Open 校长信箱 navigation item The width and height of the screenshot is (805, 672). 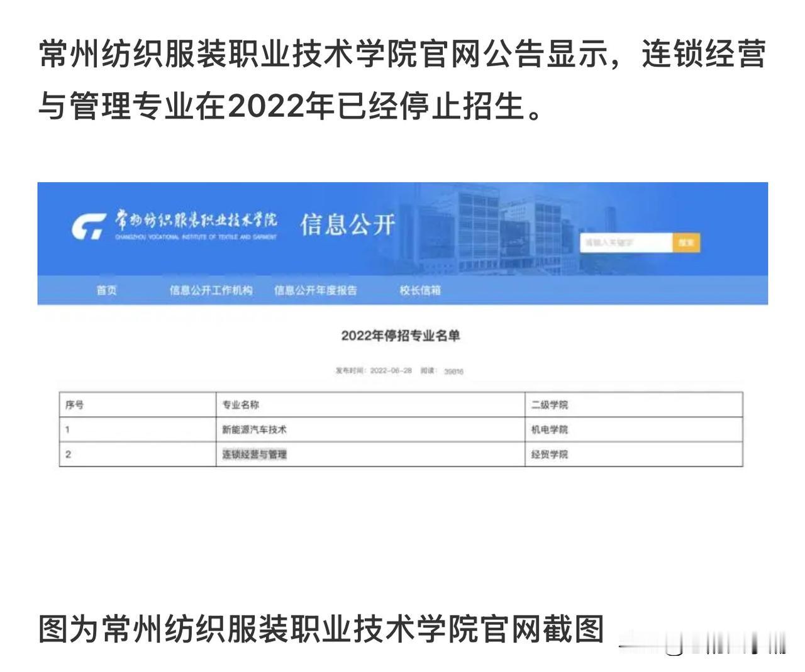(x=420, y=290)
